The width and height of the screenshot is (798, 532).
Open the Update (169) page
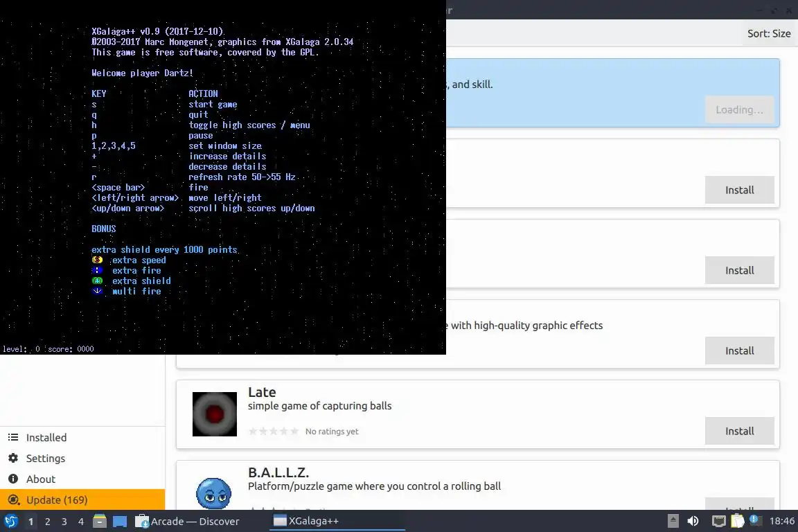coord(82,500)
